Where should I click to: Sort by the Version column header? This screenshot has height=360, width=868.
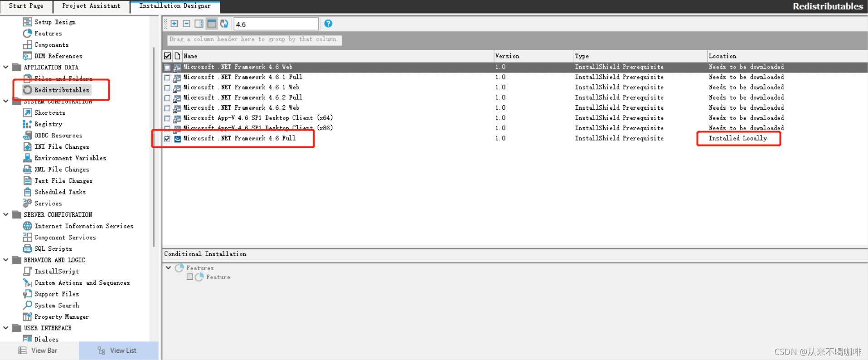(533, 56)
